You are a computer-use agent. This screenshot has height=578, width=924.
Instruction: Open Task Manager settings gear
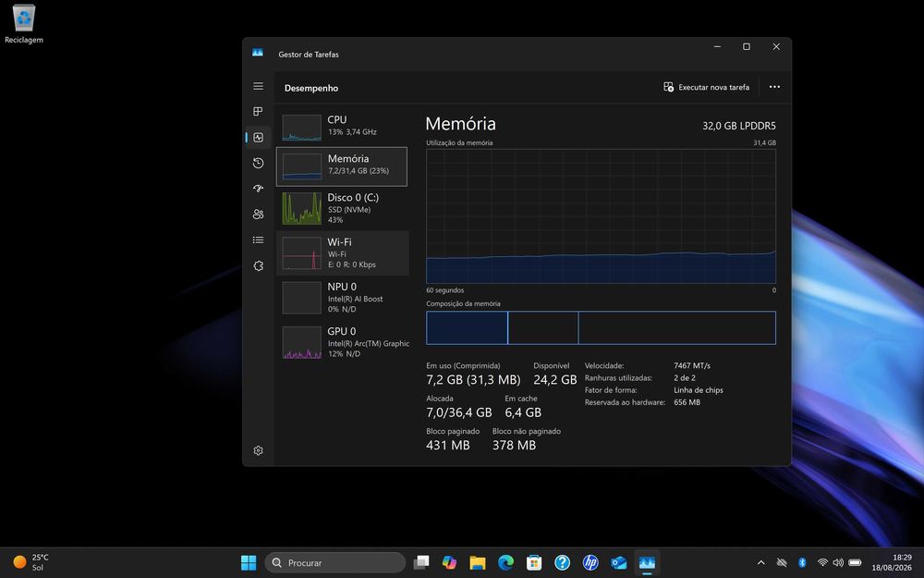(x=258, y=450)
